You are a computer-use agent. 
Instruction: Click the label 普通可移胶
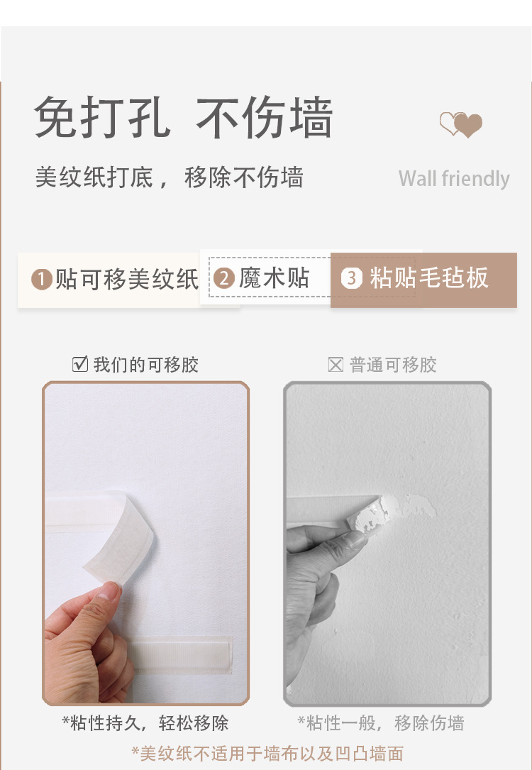[393, 365]
